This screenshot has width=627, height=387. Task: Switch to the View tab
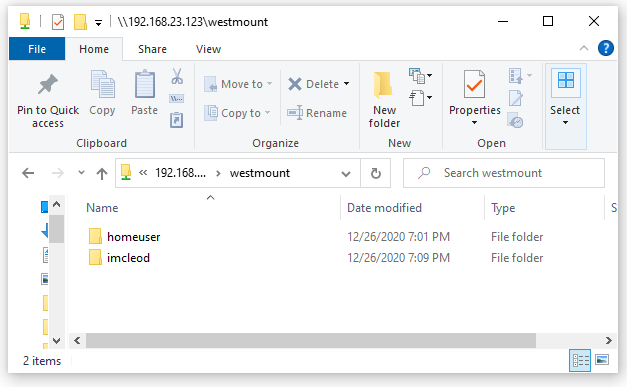coord(208,49)
